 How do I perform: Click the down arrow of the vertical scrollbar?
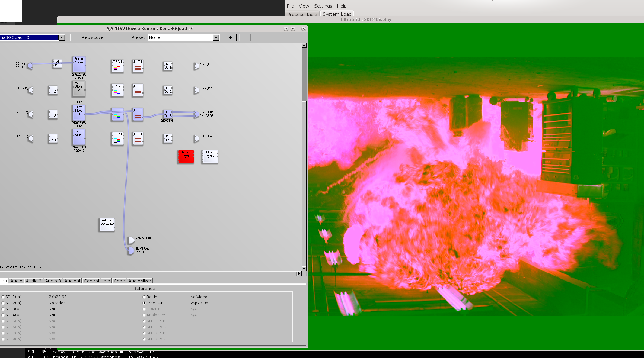click(304, 269)
